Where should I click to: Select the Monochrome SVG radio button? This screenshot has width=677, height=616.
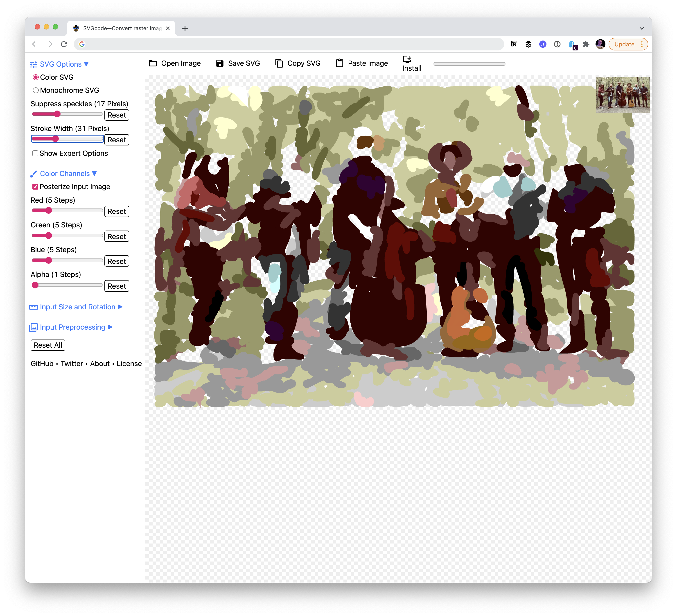coord(36,90)
